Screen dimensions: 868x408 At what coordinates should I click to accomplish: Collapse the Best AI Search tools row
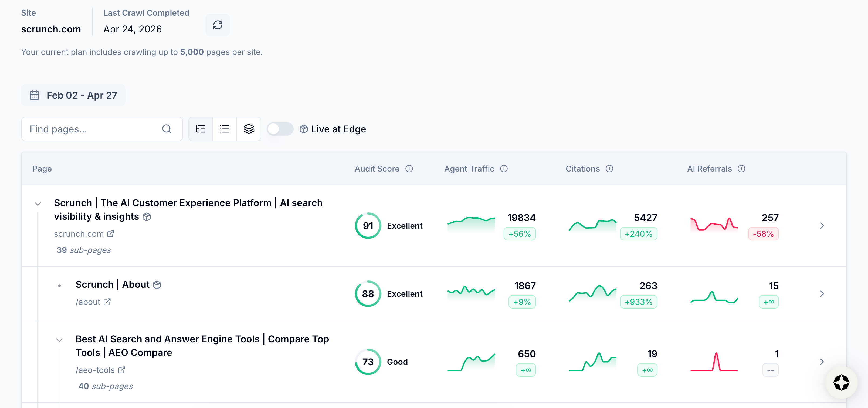59,340
